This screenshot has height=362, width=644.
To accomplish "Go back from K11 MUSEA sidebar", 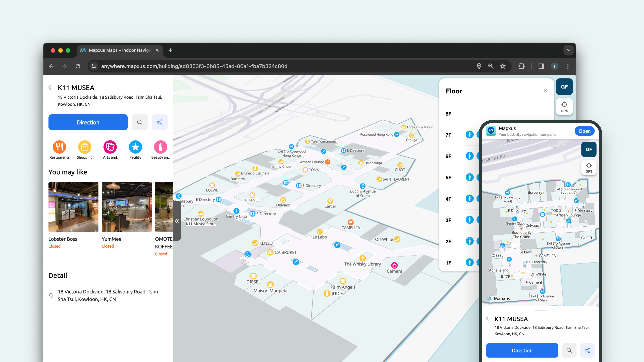I will (50, 88).
